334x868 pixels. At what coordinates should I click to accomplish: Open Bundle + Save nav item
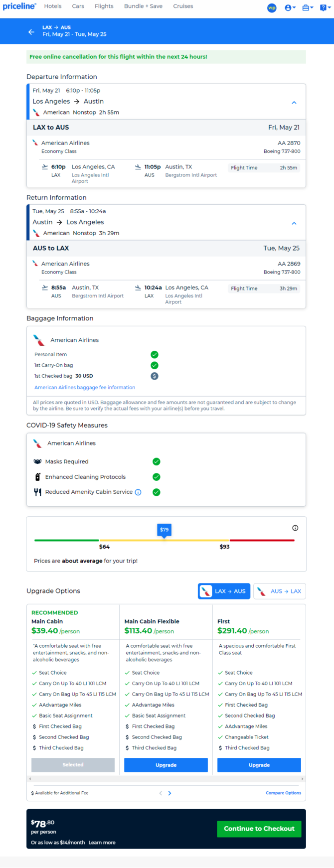(143, 6)
